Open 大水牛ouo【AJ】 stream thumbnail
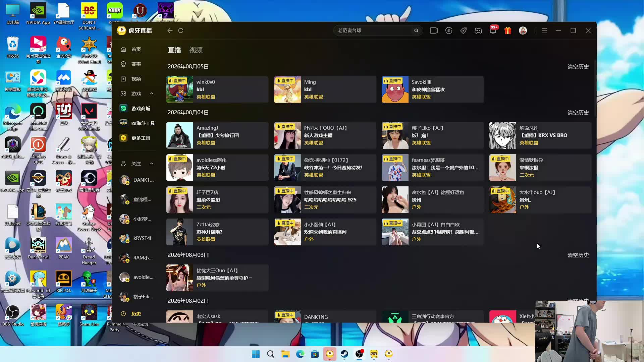Viewport: 644px width, 362px height. 503,200
